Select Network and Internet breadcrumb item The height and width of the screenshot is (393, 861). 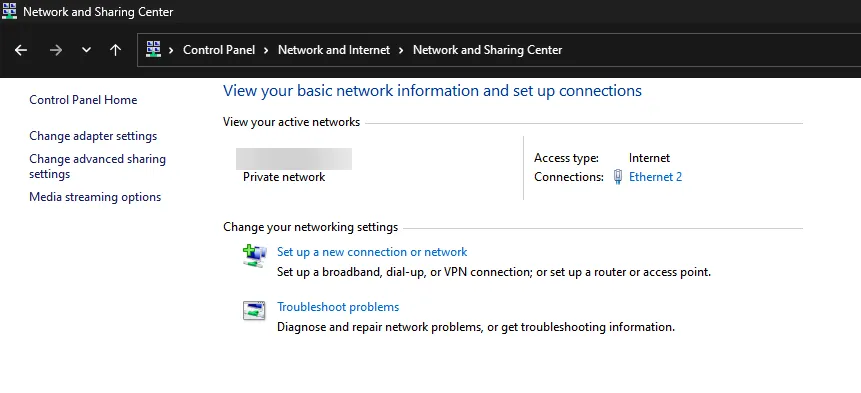point(334,50)
